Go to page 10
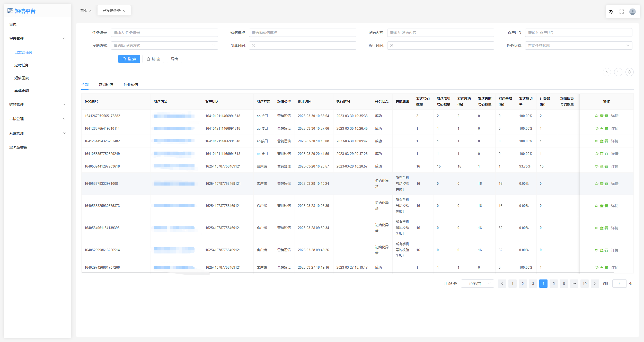644x342 pixels. click(x=585, y=284)
